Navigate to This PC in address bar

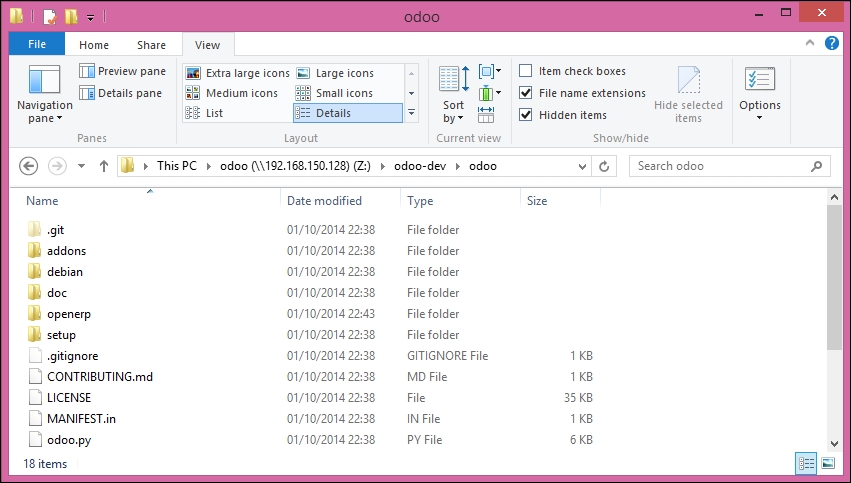click(x=177, y=166)
